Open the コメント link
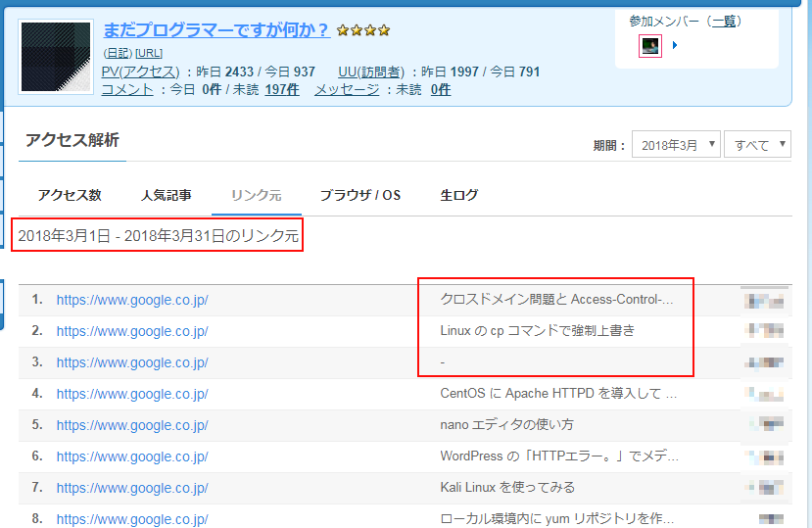 tap(127, 89)
